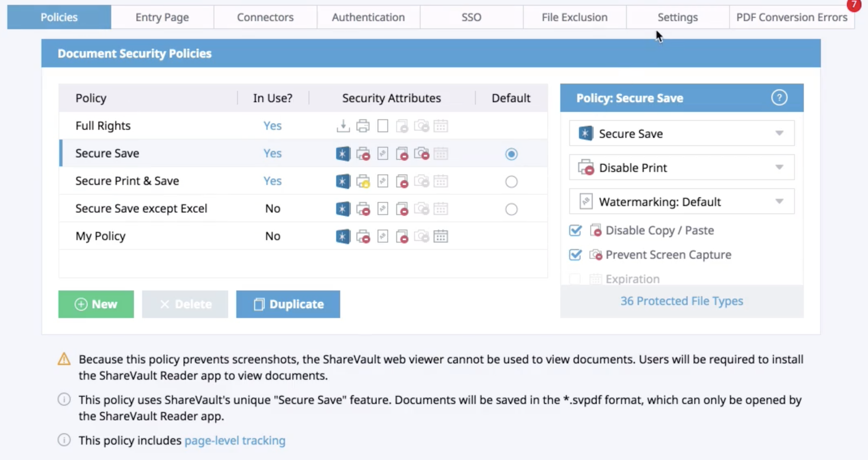The height and width of the screenshot is (460, 868).
Task: Click the Disable Copy/Paste icon in row
Action: 402,153
